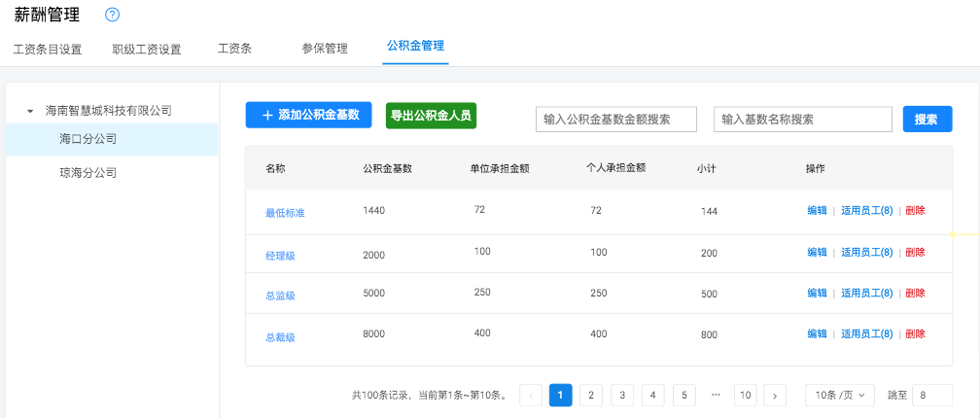Focus the 公积金基数金额 search field
This screenshot has height=418, width=980.
[x=616, y=120]
